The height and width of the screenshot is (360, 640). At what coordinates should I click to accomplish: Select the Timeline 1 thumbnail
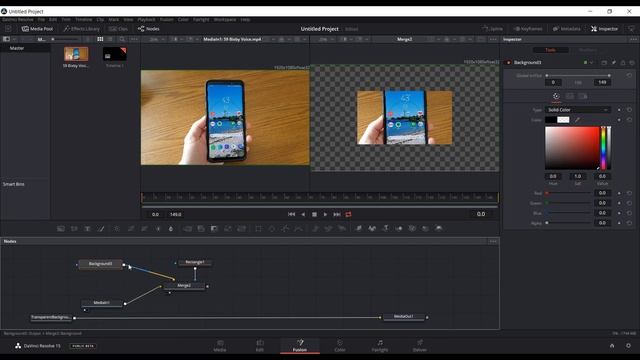point(114,54)
